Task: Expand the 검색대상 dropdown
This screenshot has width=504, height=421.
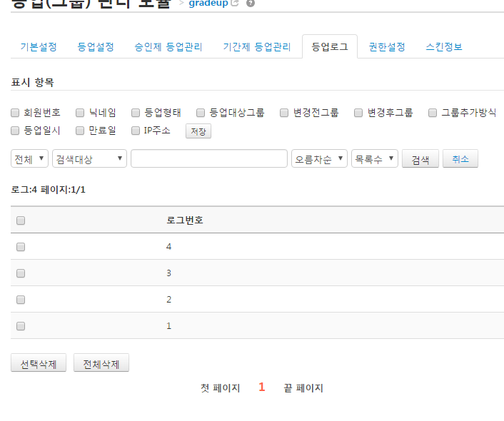Action: 90,158
